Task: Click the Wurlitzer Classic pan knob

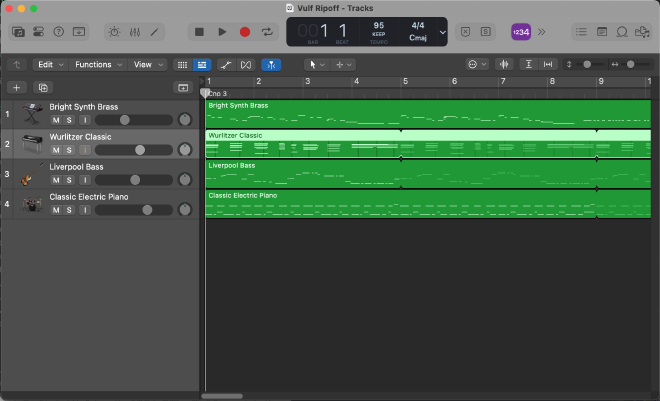Action: pyautogui.click(x=185, y=150)
